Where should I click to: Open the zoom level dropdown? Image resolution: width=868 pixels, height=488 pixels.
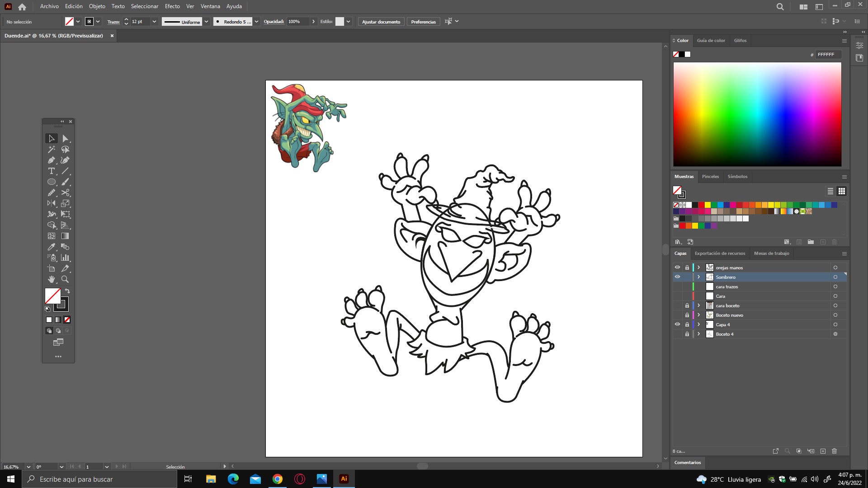click(x=28, y=467)
